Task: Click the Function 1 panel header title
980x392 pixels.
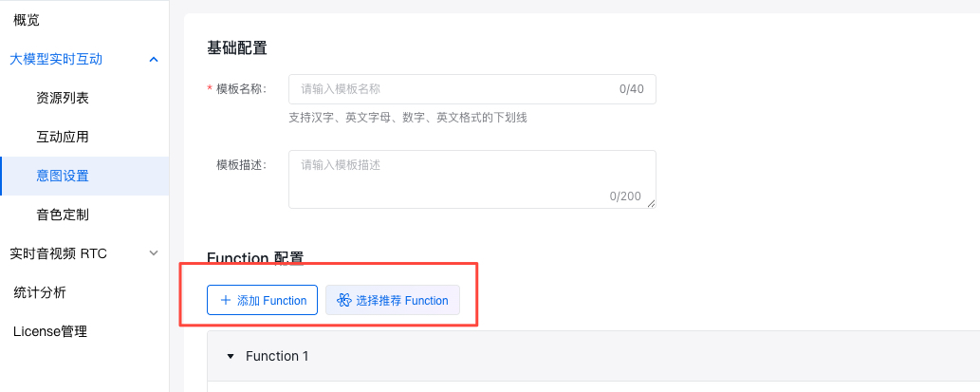Action: [x=277, y=357]
